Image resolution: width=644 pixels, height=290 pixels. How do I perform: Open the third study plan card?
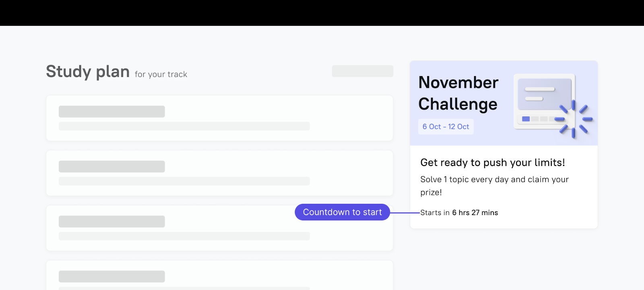(x=219, y=228)
